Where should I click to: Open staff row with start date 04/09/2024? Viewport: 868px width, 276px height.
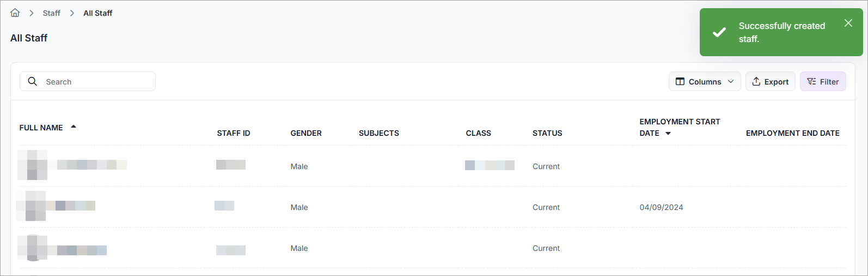(x=433, y=207)
